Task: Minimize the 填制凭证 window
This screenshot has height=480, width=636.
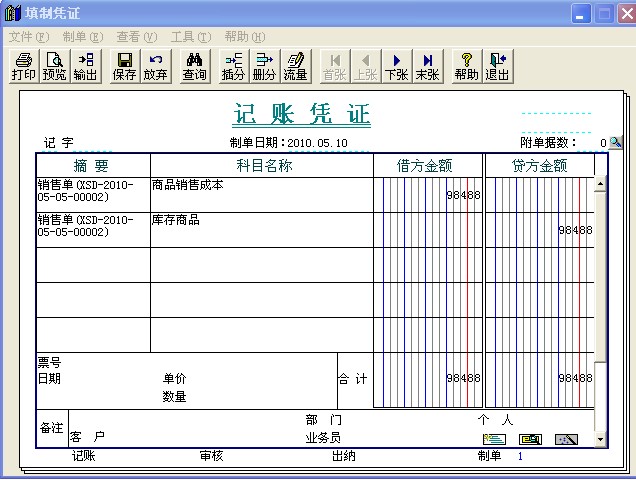Action: click(x=580, y=14)
